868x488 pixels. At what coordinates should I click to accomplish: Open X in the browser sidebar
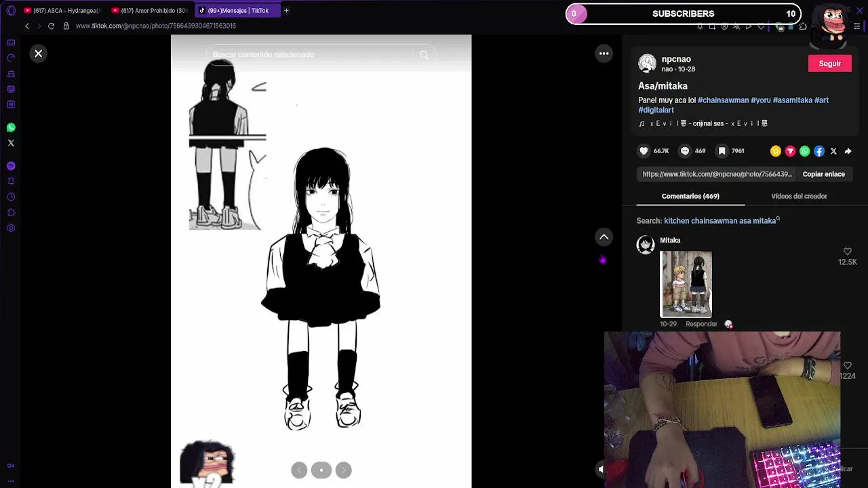click(11, 143)
